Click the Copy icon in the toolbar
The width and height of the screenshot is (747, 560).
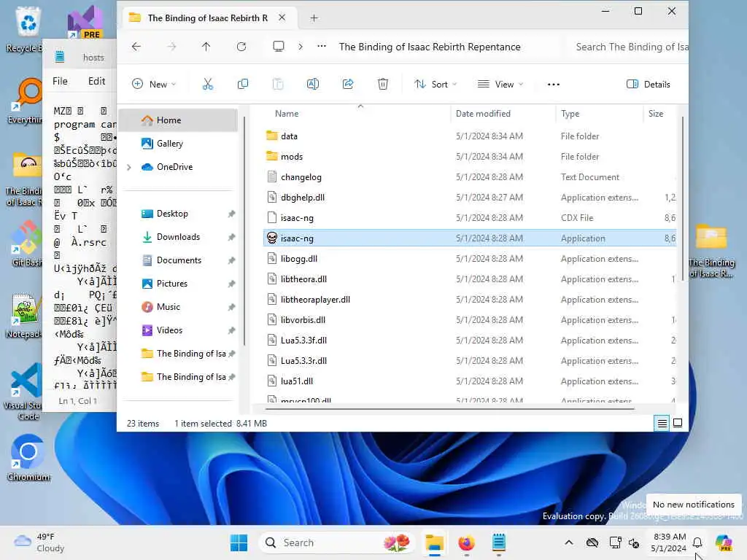(x=242, y=85)
